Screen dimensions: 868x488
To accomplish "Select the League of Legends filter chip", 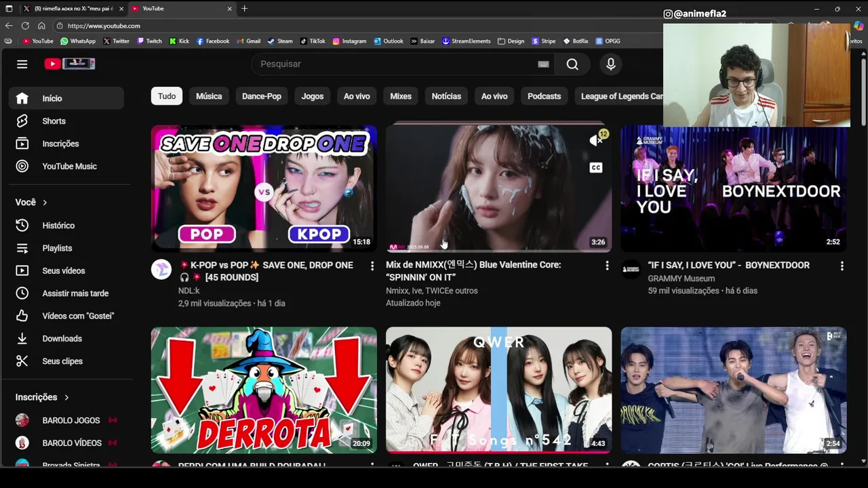I will click(x=620, y=96).
